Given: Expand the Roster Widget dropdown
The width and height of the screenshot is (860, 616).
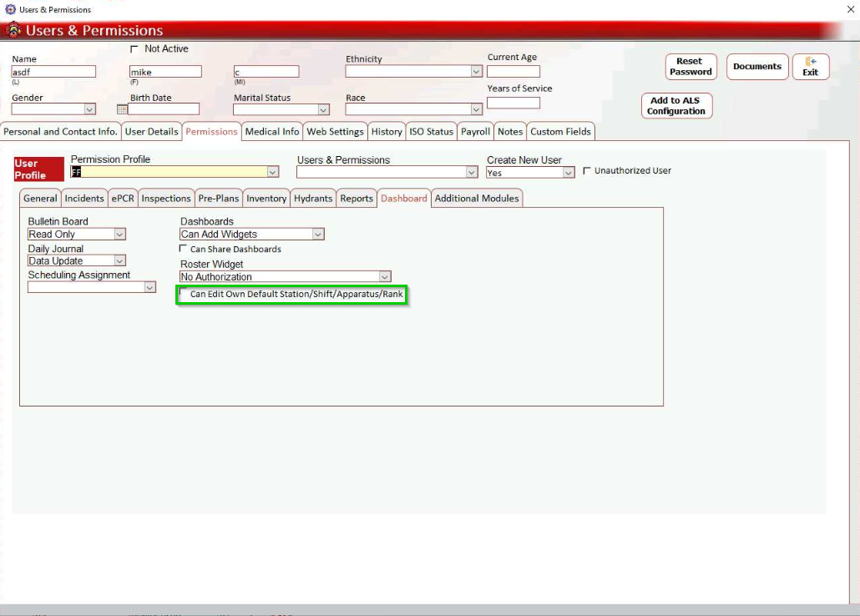Looking at the screenshot, I should (384, 277).
